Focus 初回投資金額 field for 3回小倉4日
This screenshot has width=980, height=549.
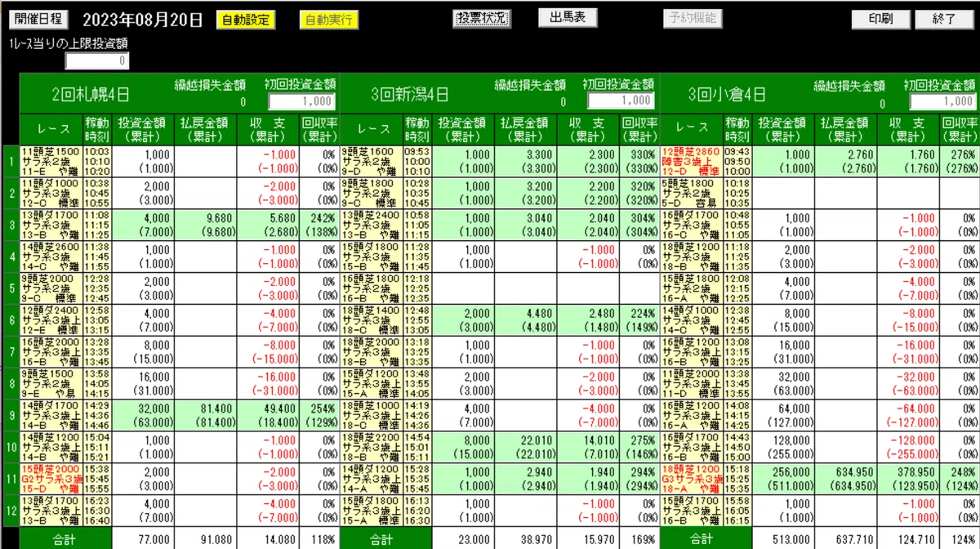click(x=943, y=100)
